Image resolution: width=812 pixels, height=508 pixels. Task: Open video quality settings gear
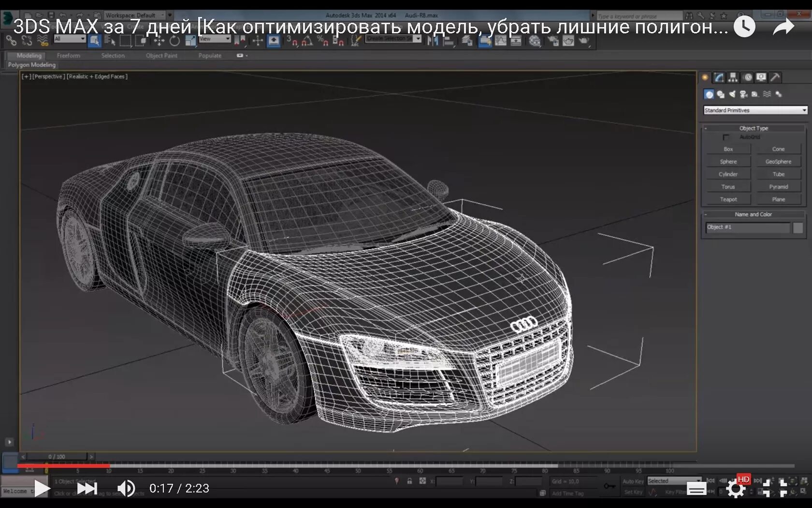point(736,489)
